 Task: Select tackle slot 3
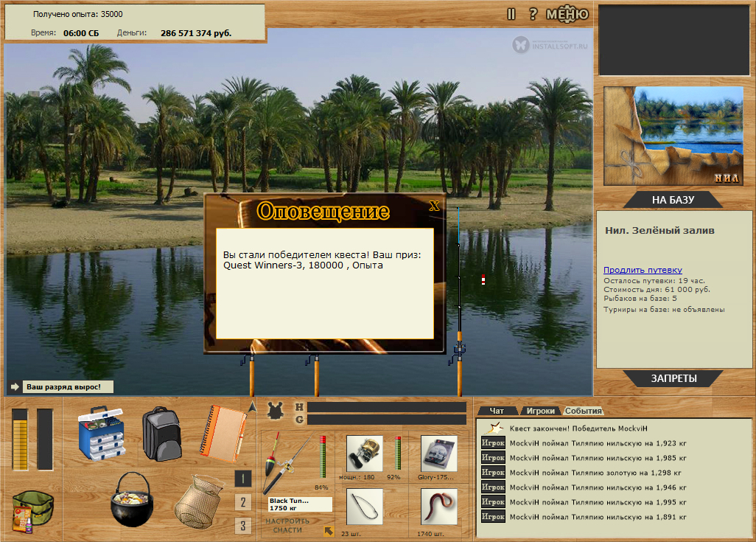pyautogui.click(x=243, y=526)
